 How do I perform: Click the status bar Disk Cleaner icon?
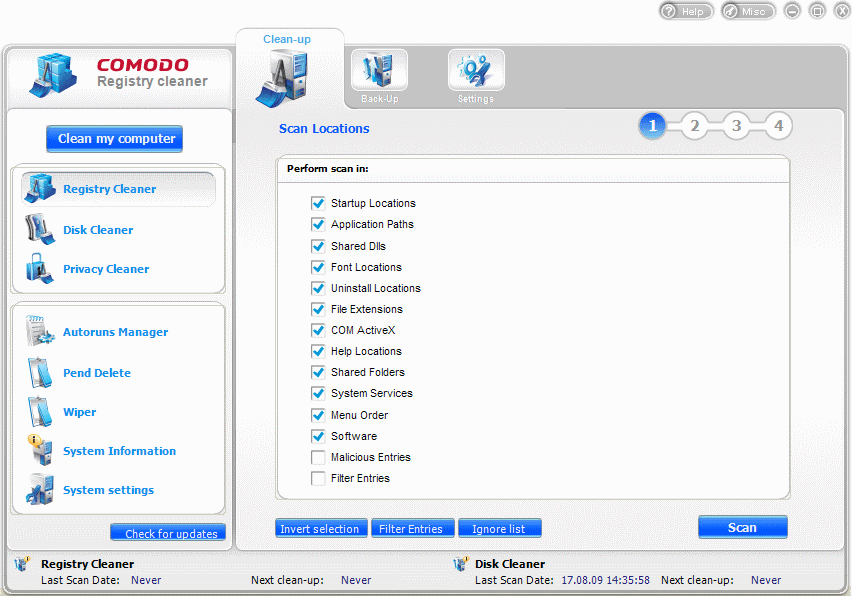click(x=460, y=563)
